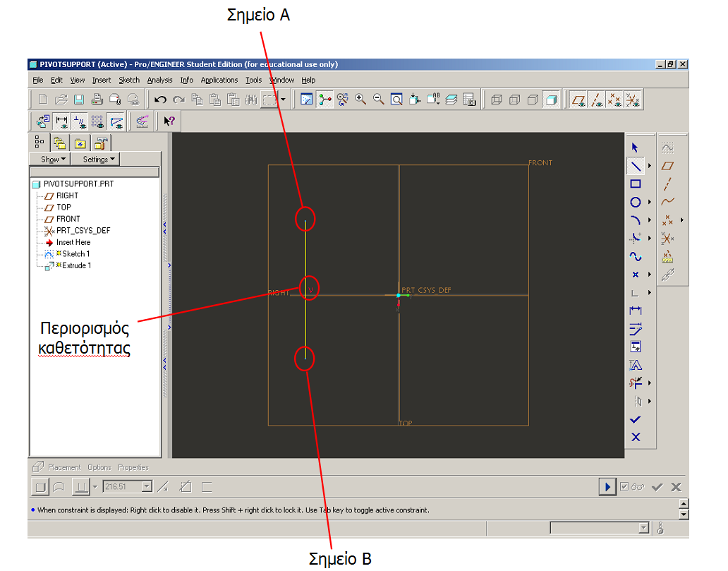The height and width of the screenshot is (571, 728).
Task: Open the Analysis menu
Action: pyautogui.click(x=159, y=80)
